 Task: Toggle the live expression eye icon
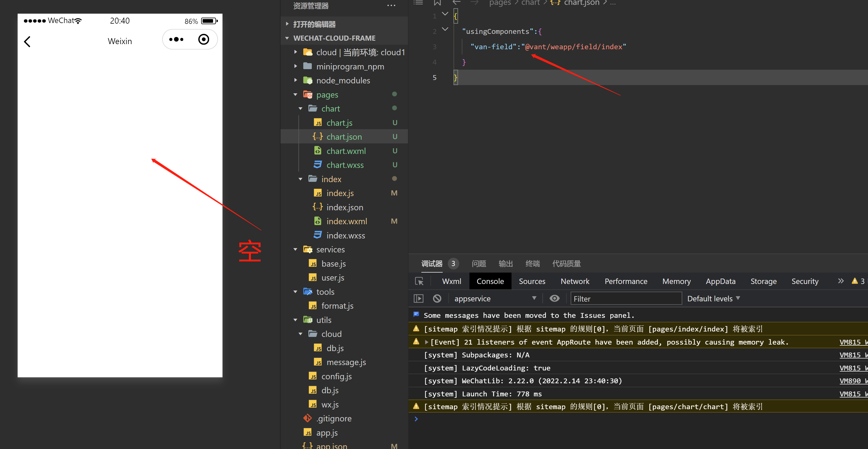click(554, 299)
